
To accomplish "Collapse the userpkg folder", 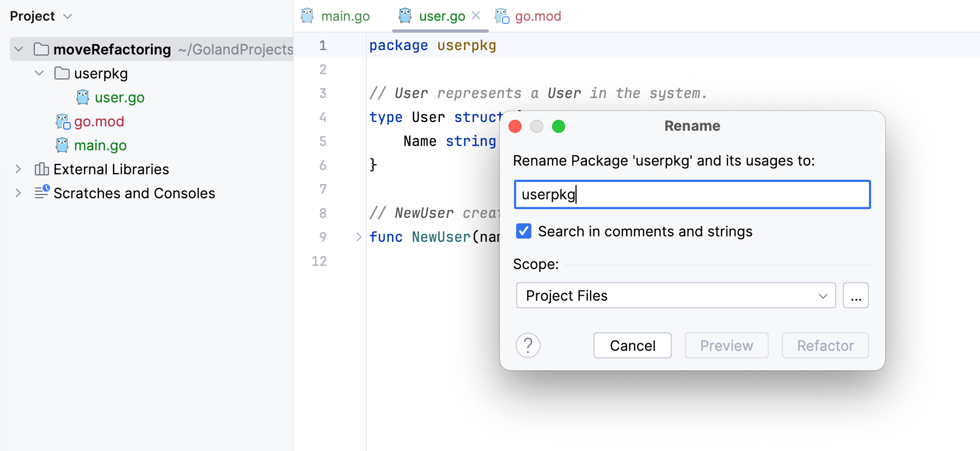I will [x=39, y=73].
